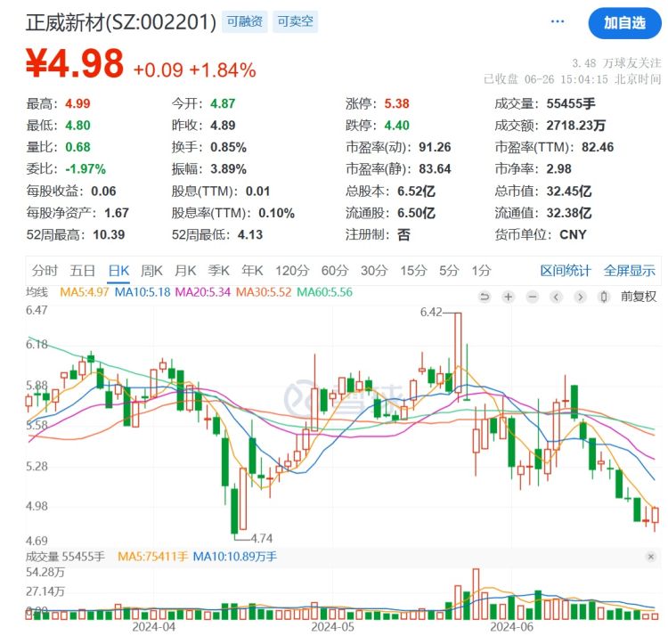Viewport: 668px width, 644px height.
Task: Click the three-dot more options icon
Action: tap(558, 21)
